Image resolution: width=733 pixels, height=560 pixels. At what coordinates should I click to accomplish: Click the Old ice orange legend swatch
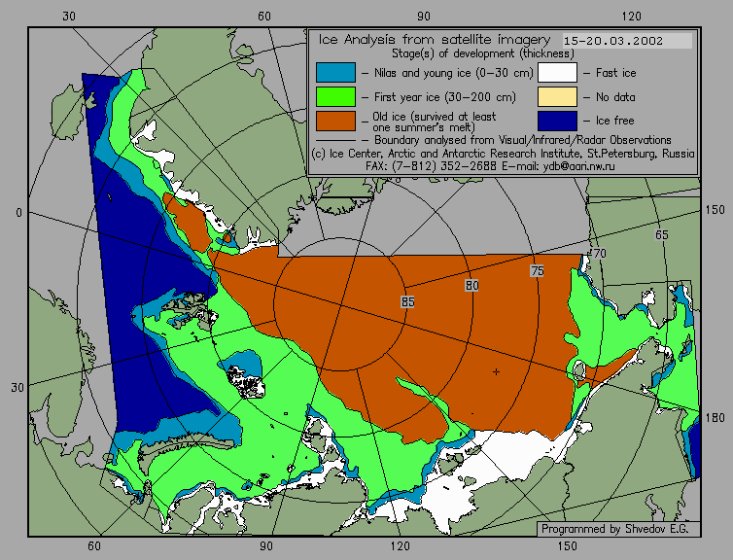click(335, 121)
